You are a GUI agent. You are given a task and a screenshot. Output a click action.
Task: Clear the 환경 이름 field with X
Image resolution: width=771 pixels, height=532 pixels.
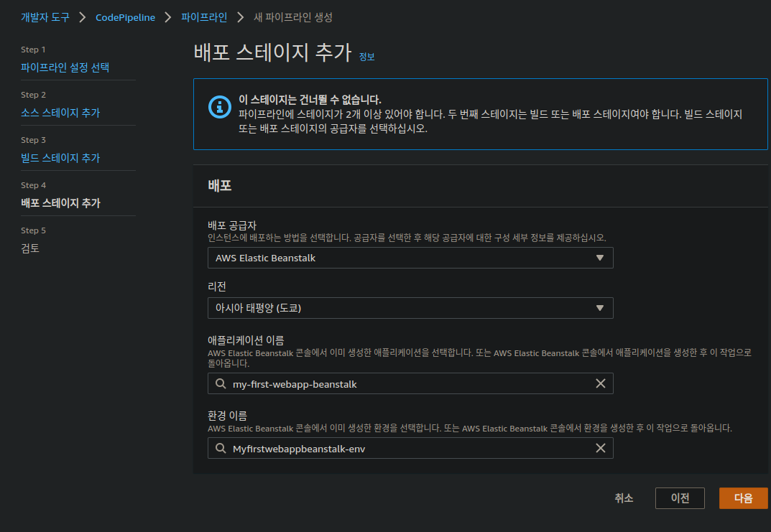click(x=601, y=449)
